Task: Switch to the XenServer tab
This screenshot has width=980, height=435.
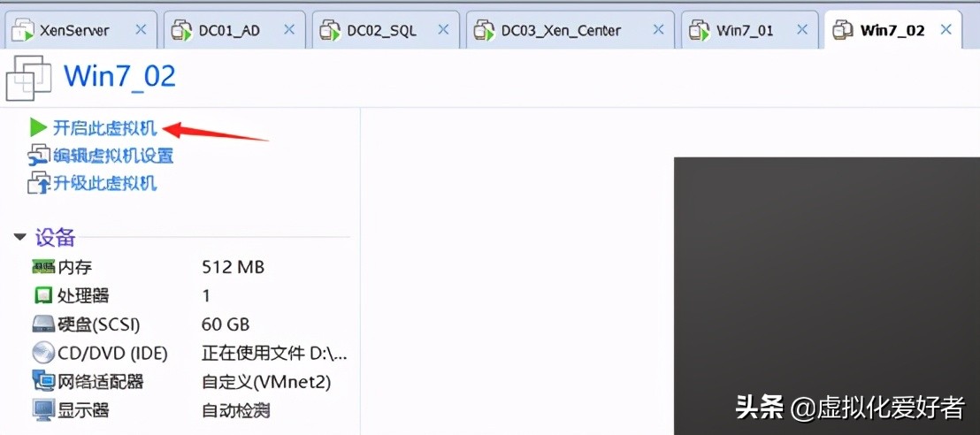Action: (80, 29)
